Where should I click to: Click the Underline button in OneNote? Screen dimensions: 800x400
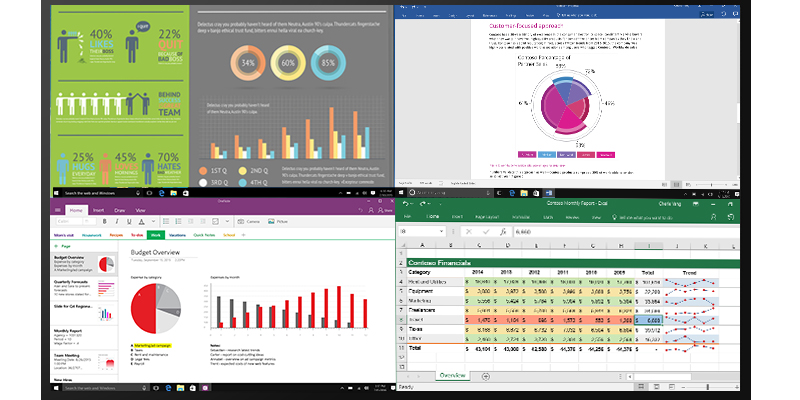click(127, 221)
